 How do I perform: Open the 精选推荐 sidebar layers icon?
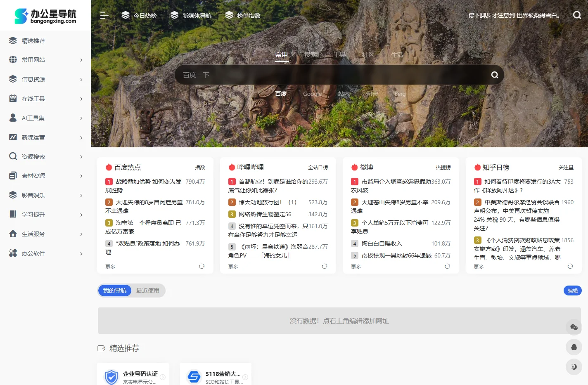[13, 40]
